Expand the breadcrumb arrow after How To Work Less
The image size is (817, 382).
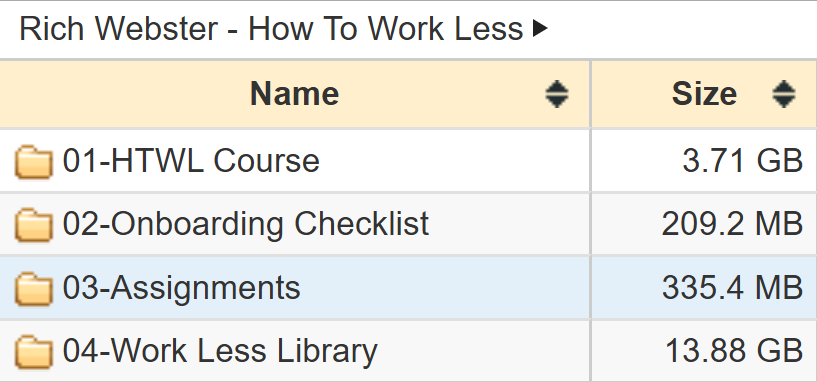coord(540,29)
